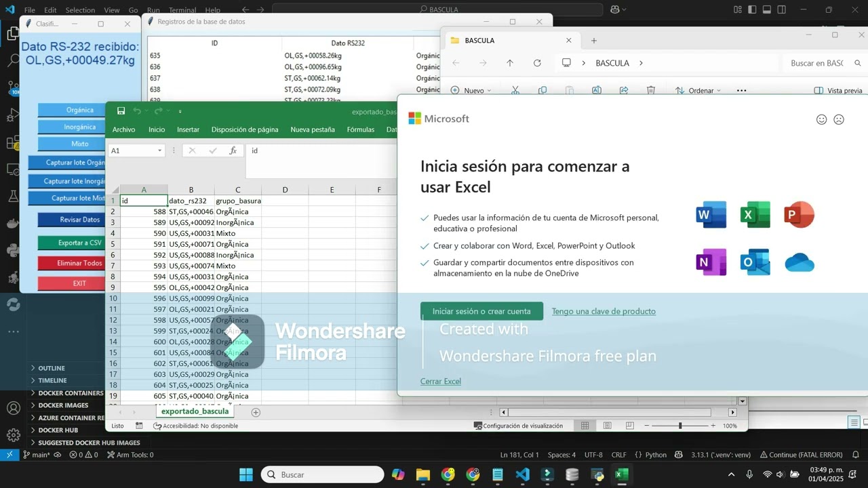Open the Nuevo dropdown in File Explorer
The height and width of the screenshot is (488, 868).
471,90
